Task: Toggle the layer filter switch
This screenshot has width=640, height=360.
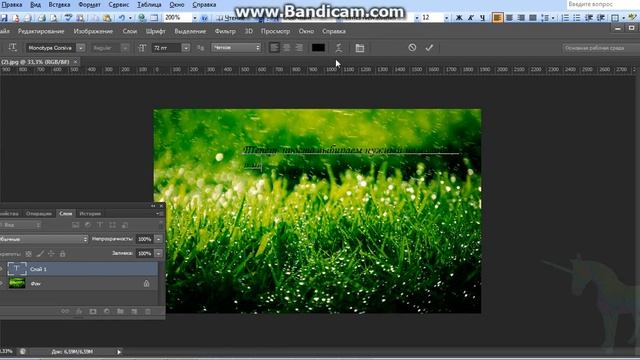Action: click(160, 225)
